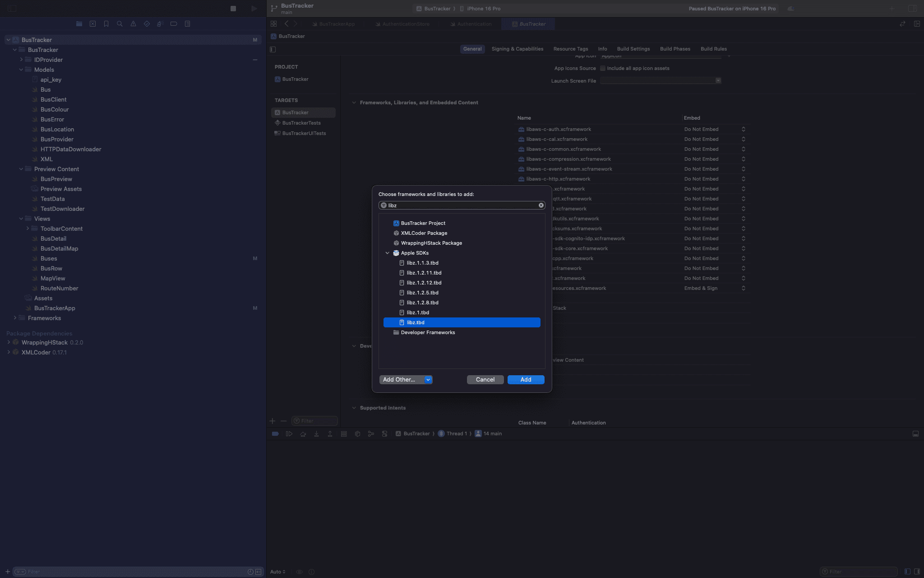Click the Step Into debug icon
The width and height of the screenshot is (924, 578).
point(316,434)
